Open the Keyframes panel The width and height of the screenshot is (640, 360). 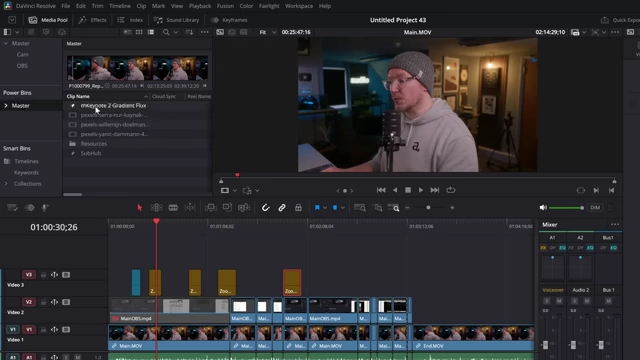pyautogui.click(x=229, y=20)
